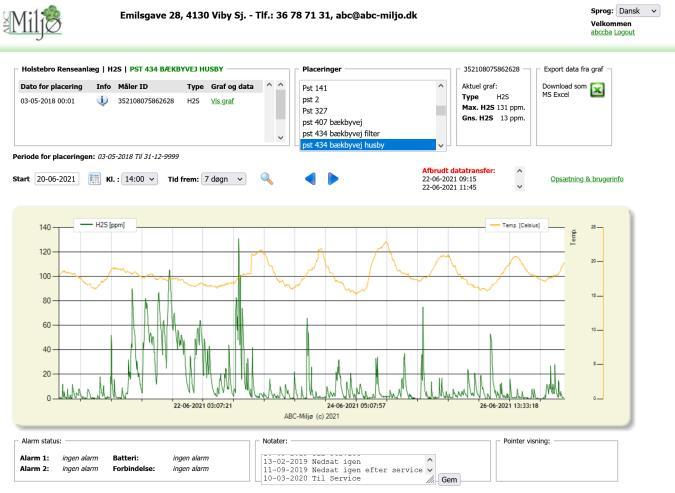Viewport: 675px width, 493px height.
Task: Click the Dato for placering column header
Action: (x=51, y=87)
